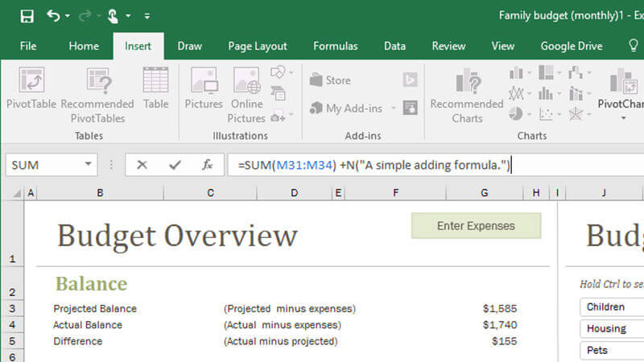Click Recommended PivotTables

tap(97, 95)
